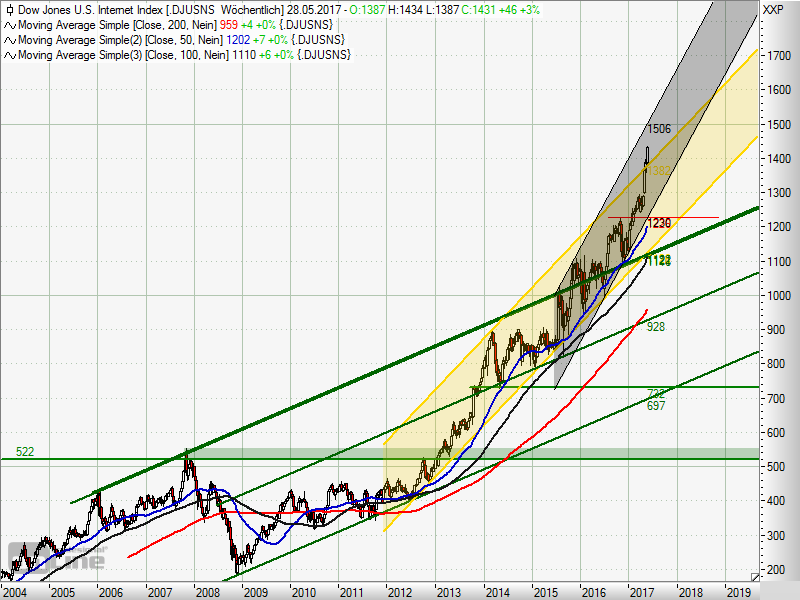
Task: Click the XXP label above the price axis
Action: pos(773,10)
